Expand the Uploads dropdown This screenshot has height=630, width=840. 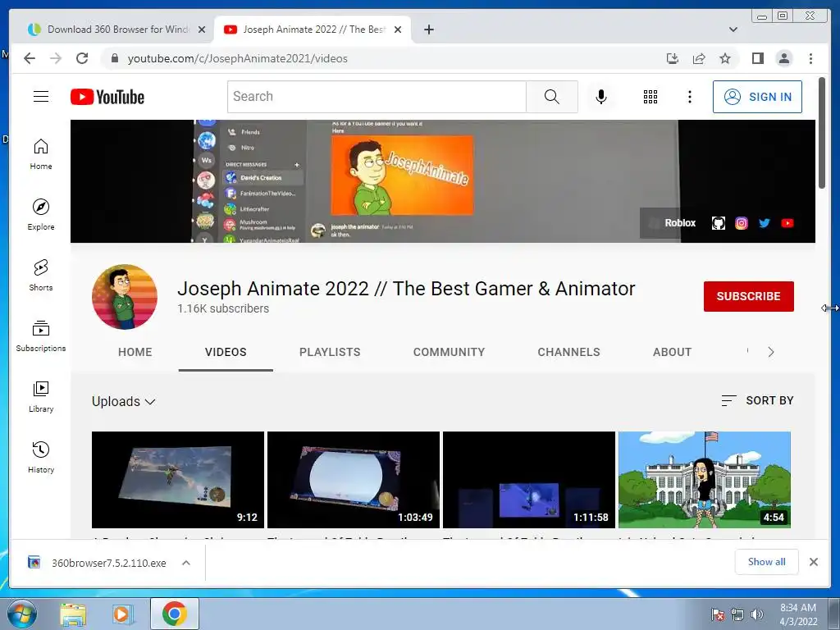pyautogui.click(x=123, y=401)
